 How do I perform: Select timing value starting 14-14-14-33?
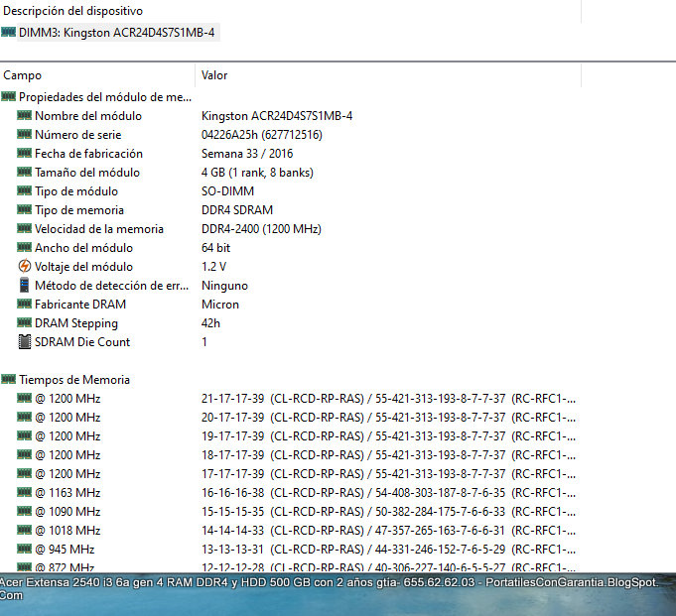tap(388, 531)
